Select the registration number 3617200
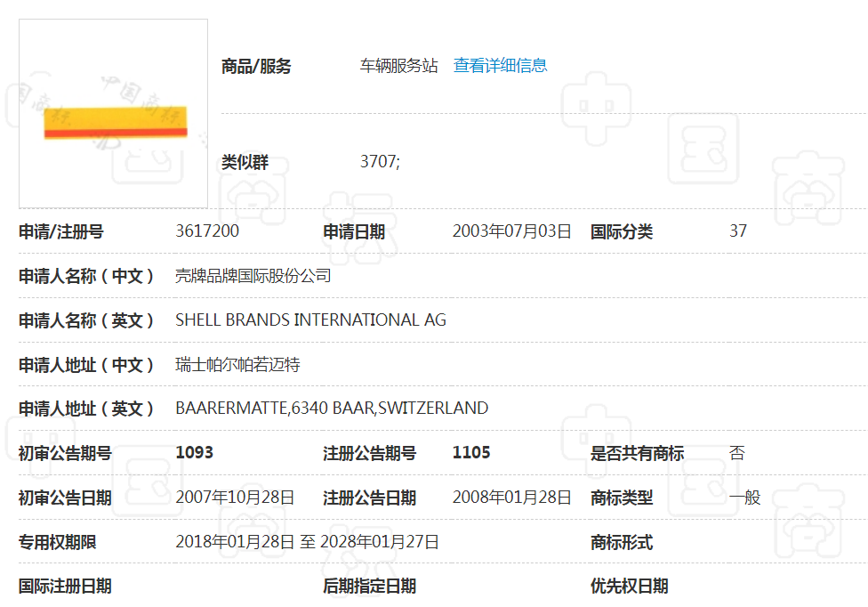868x607 pixels. click(x=207, y=231)
